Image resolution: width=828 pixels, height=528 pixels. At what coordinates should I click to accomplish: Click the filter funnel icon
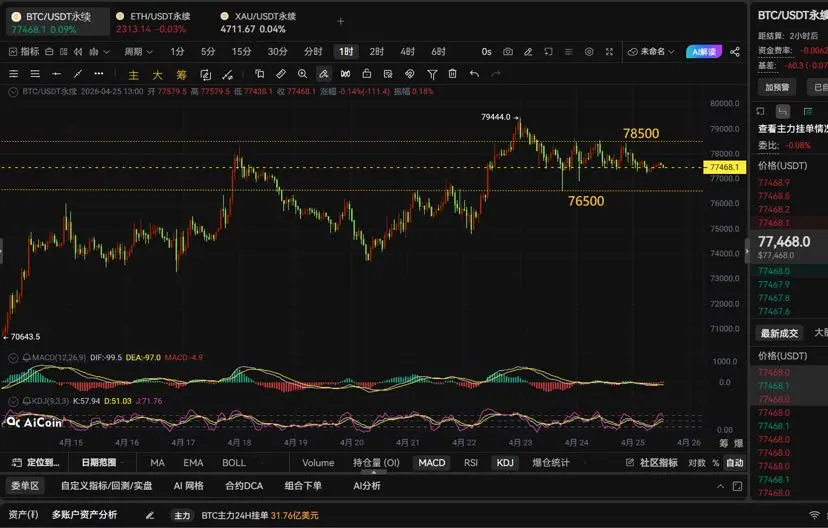432,74
